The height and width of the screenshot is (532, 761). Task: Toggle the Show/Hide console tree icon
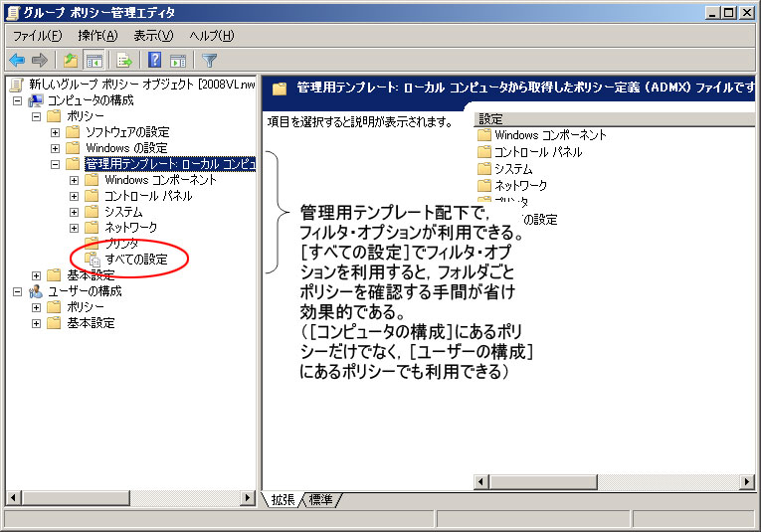pos(95,61)
